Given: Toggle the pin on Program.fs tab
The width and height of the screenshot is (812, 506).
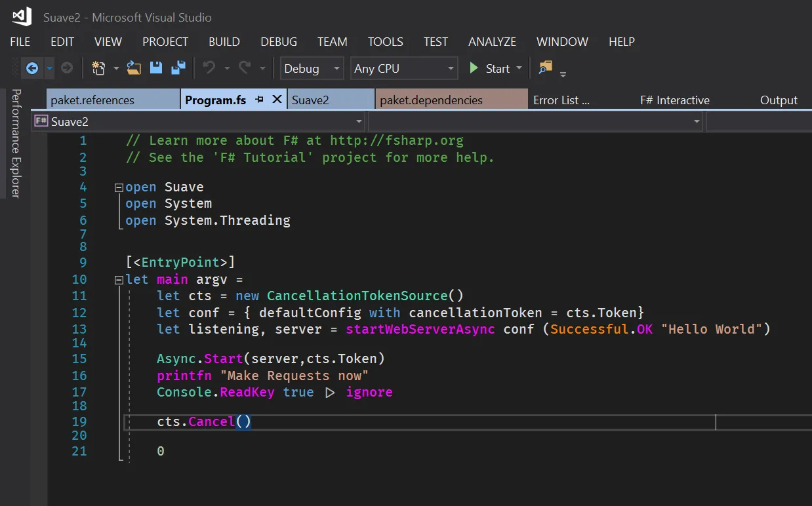Looking at the screenshot, I should [259, 100].
